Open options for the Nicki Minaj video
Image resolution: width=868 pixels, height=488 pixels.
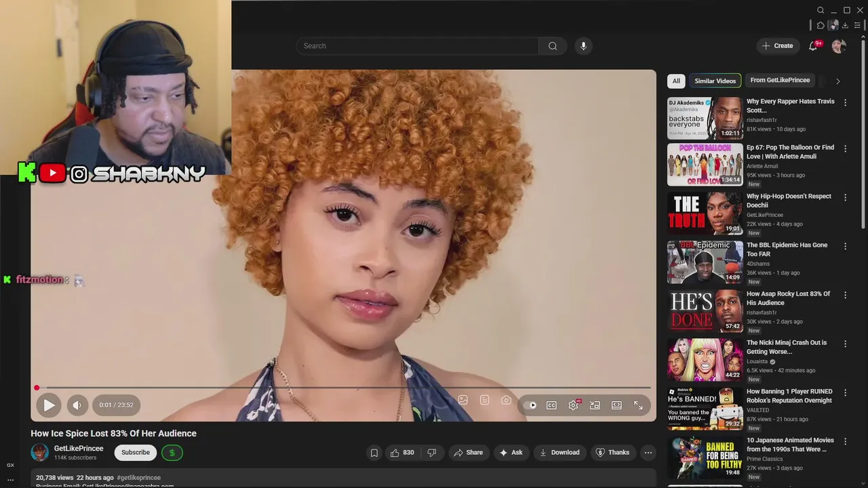click(x=845, y=344)
